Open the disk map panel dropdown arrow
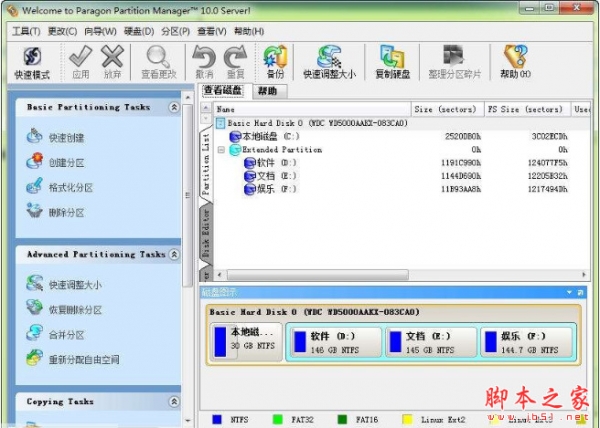Image resolution: width=600 pixels, height=428 pixels. click(x=569, y=292)
